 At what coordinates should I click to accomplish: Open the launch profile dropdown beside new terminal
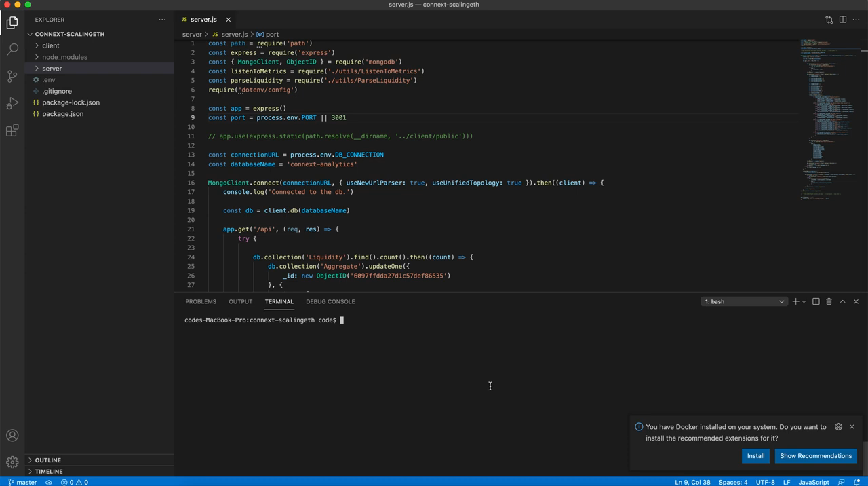point(804,301)
